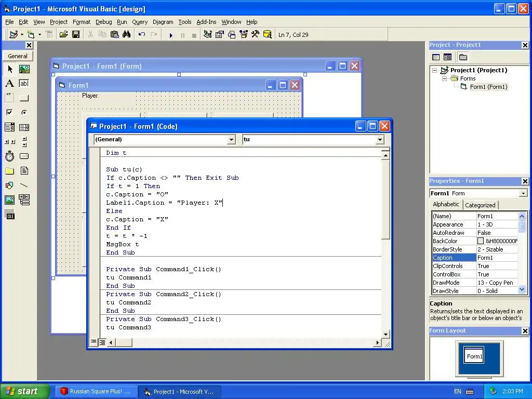Click the BackColor color swatch
Viewport: 532px width, 399px height.
point(481,241)
